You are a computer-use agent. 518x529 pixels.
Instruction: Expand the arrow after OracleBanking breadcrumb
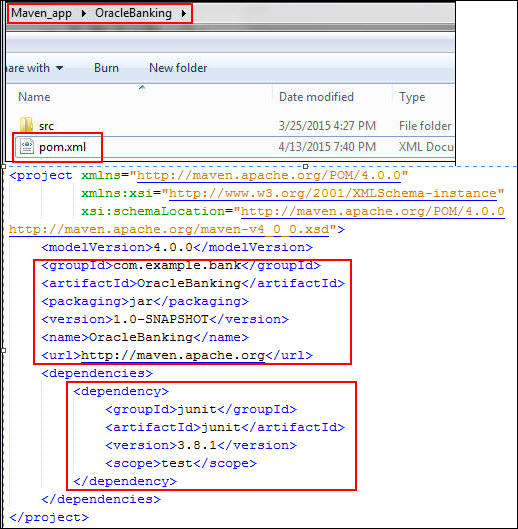pos(184,13)
